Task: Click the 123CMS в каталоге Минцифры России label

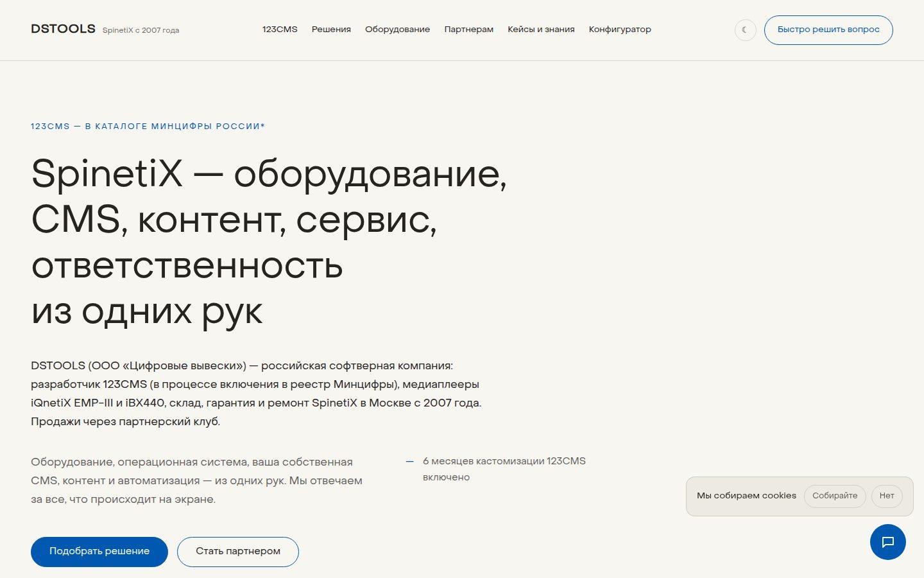Action: (x=148, y=127)
